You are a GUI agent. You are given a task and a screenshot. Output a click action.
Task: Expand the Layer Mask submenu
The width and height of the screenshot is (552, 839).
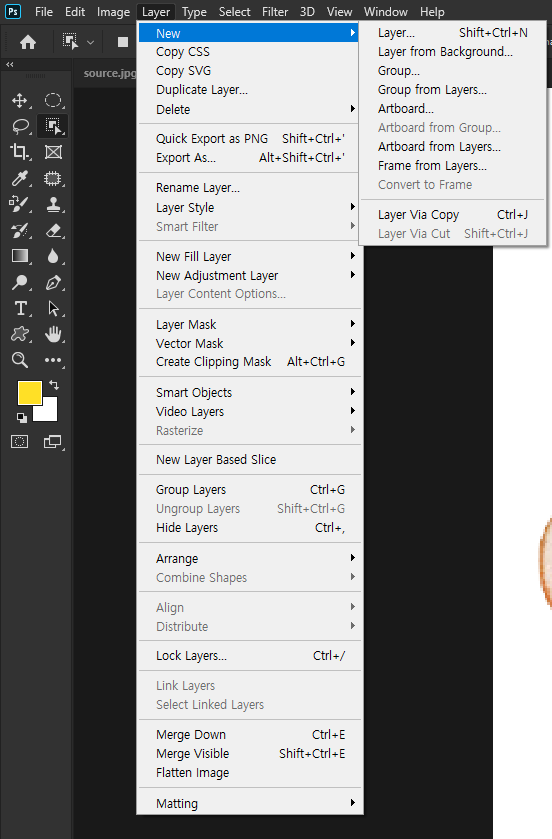[x=249, y=324]
